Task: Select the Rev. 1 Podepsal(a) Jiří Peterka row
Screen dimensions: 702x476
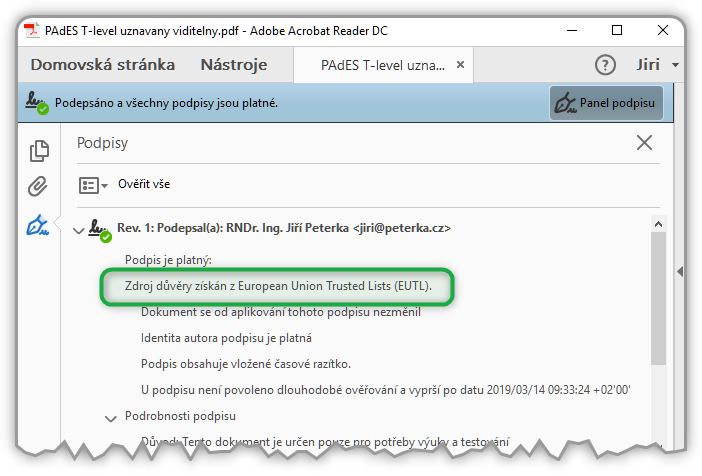Action: click(x=283, y=228)
